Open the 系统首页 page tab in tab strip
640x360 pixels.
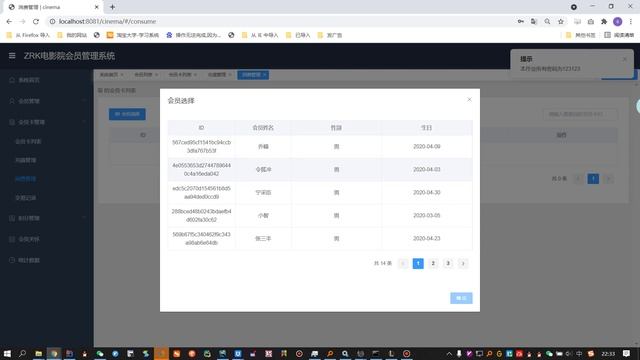click(109, 75)
